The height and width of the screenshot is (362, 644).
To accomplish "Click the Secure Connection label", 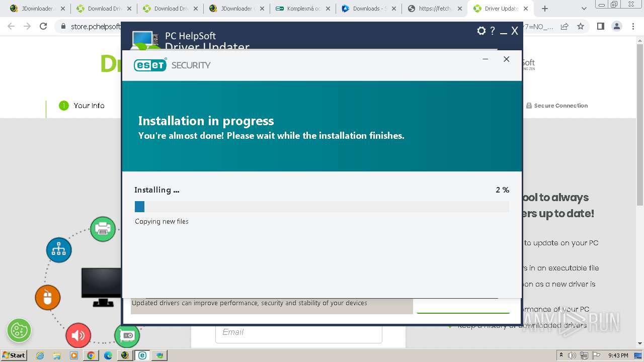I will (x=556, y=106).
